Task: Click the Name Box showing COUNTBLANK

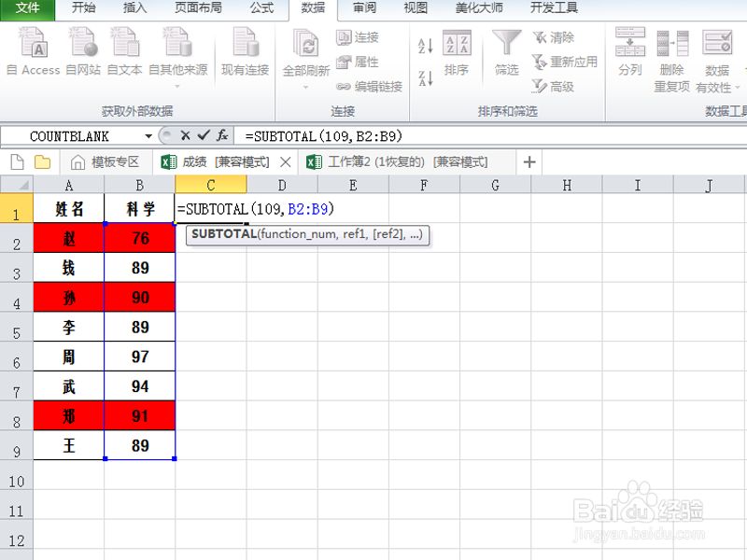Action: (69, 136)
